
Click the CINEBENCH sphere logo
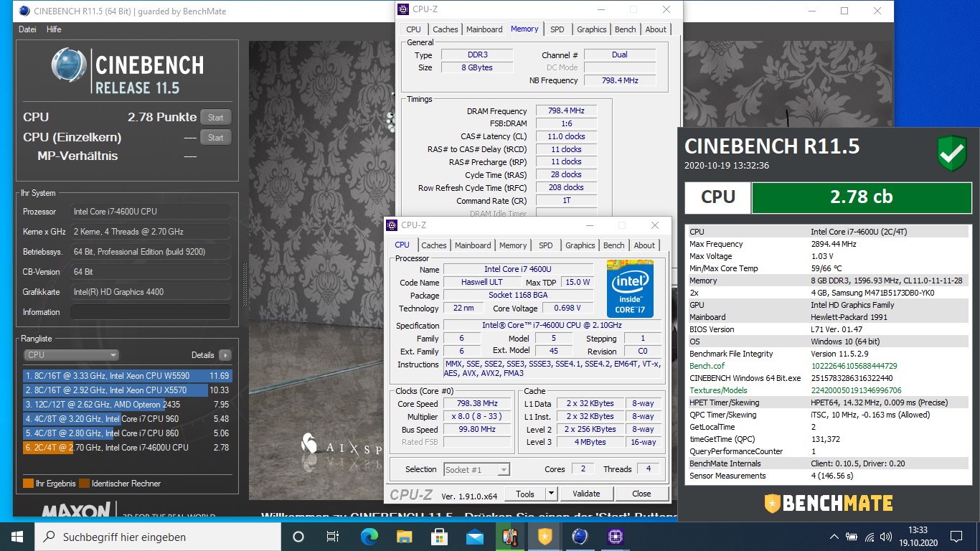(x=70, y=67)
